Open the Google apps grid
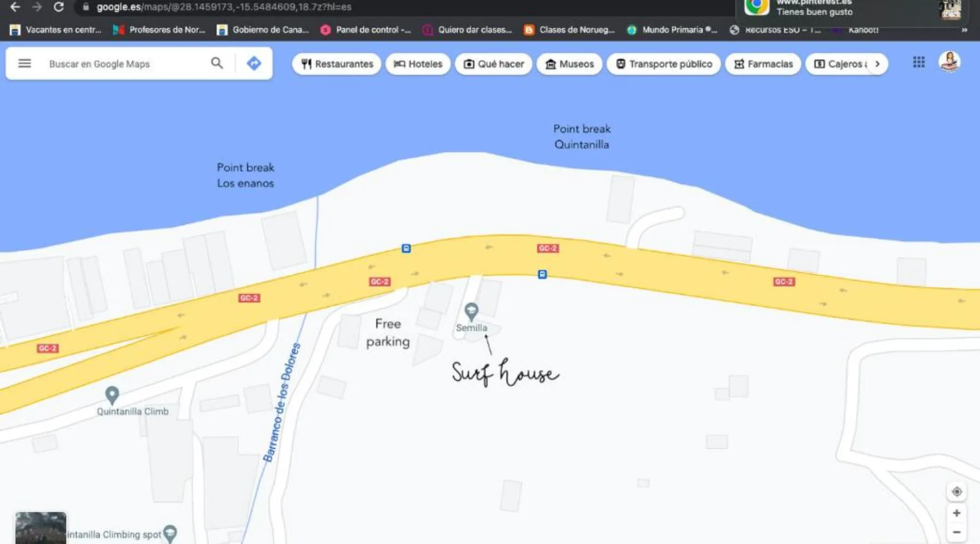980x544 pixels. (918, 63)
